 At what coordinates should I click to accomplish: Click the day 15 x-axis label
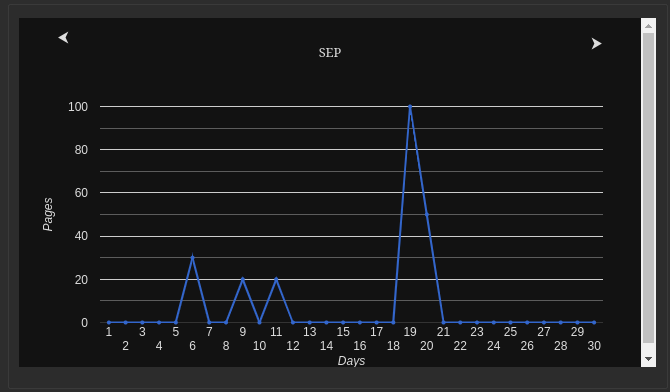coord(343,332)
